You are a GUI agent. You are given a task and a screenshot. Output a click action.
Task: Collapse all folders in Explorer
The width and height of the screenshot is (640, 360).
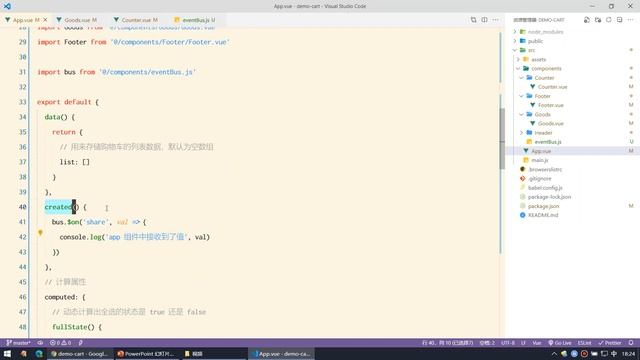(619, 20)
